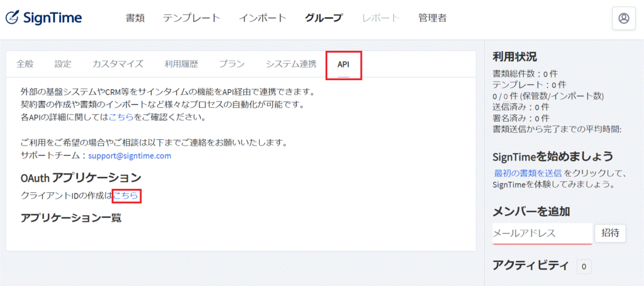This screenshot has width=644, height=286.
Task: Switch to the 全般 tab
Action: point(25,64)
